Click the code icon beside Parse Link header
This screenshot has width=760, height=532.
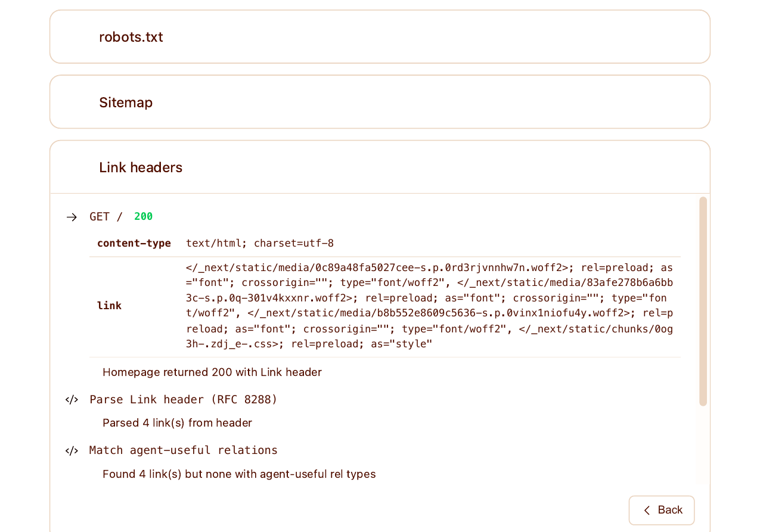point(72,400)
